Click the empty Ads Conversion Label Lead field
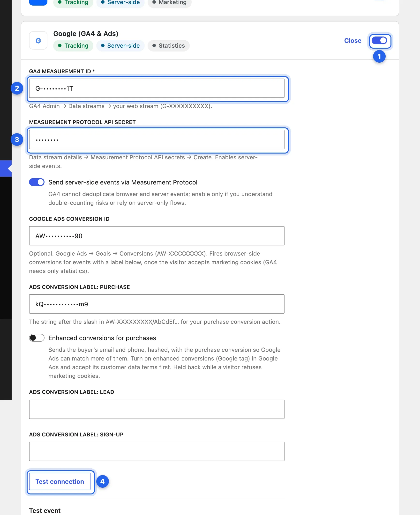The width and height of the screenshot is (420, 515). pos(157,409)
